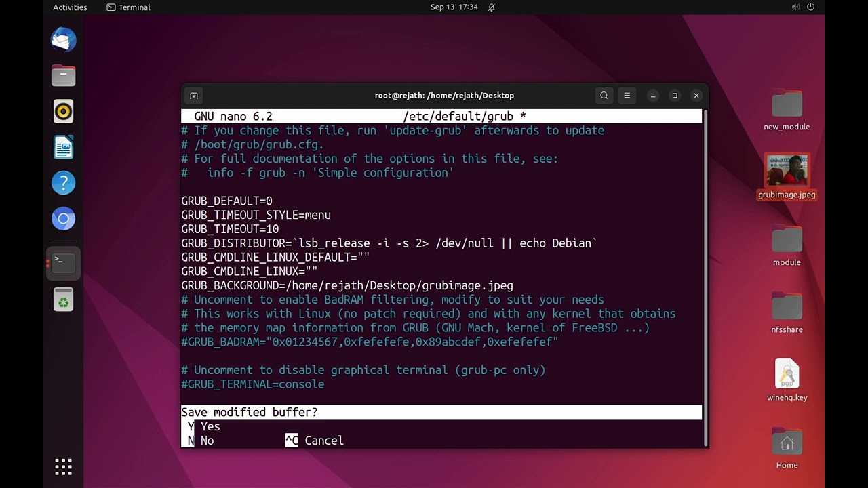Click the line GRUB_DEFAULT=0
The width and height of the screenshot is (868, 488).
pos(226,201)
